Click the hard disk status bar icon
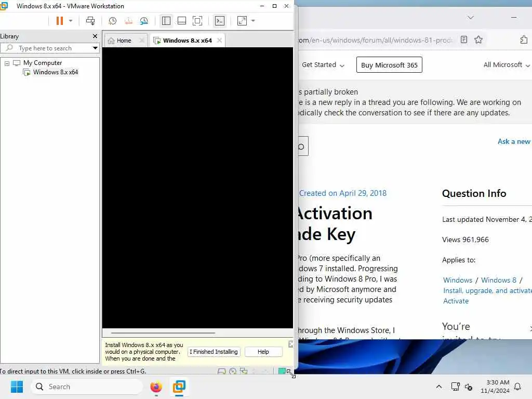 [221, 371]
